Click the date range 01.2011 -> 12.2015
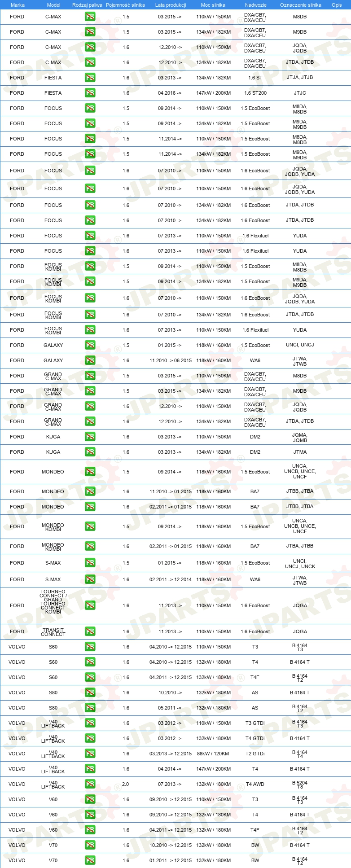The image size is (351, 868). pyautogui.click(x=171, y=860)
